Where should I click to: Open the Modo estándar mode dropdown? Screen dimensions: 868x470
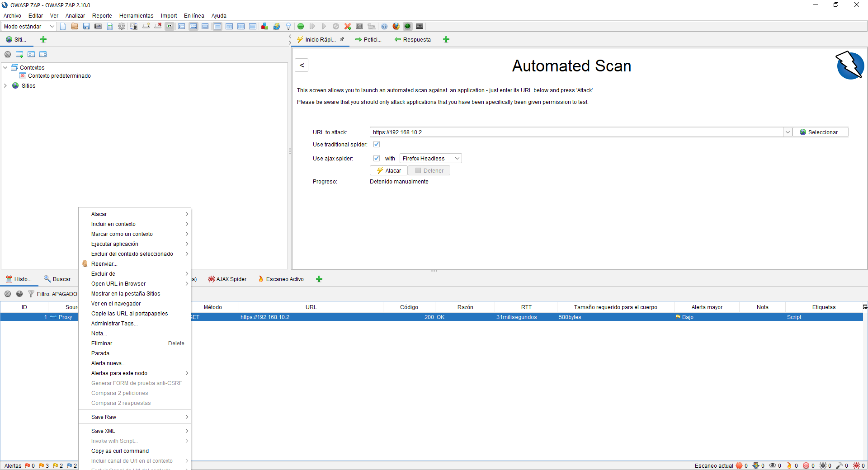[28, 26]
